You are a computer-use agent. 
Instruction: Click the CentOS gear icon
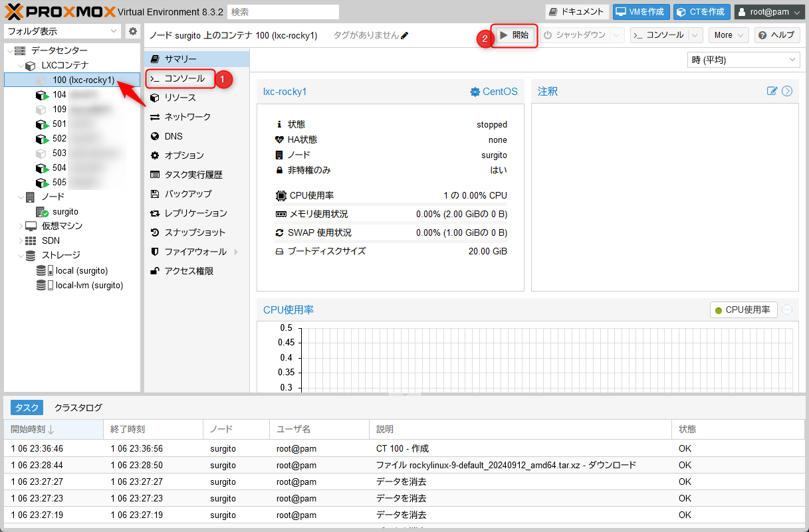pyautogui.click(x=475, y=92)
